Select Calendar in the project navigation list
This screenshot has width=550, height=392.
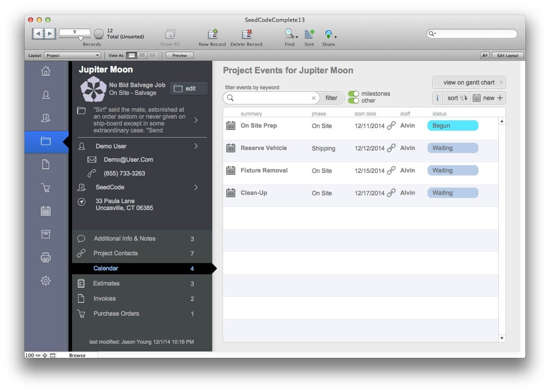click(106, 268)
